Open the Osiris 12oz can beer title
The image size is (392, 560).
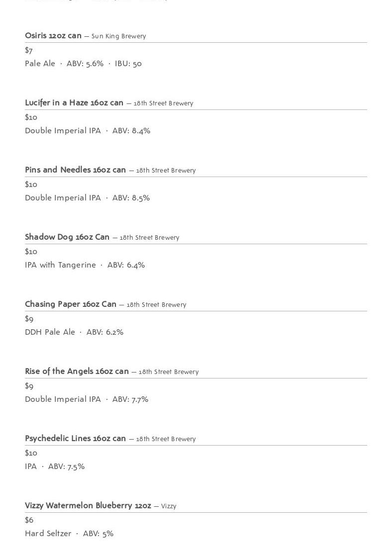(53, 35)
